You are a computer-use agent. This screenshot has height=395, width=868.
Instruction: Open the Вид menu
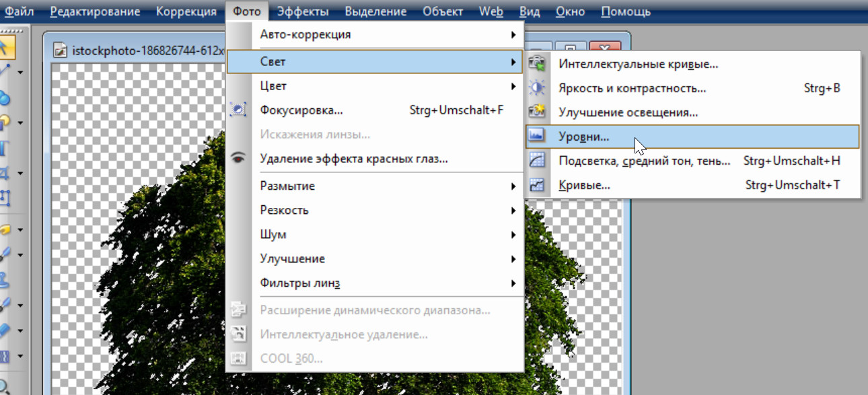coord(529,11)
